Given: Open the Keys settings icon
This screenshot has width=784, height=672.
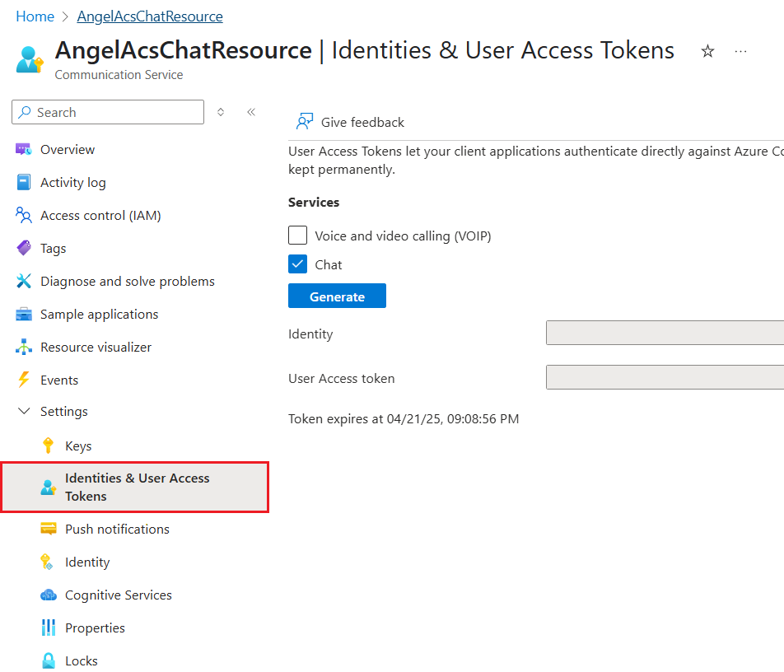Looking at the screenshot, I should click(x=49, y=446).
